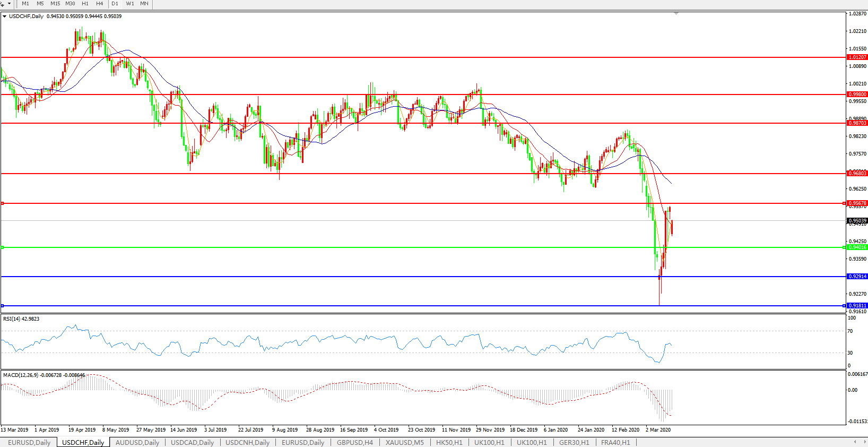Image resolution: width=868 pixels, height=447 pixels.
Task: Switch chart to M1 timeframe
Action: pos(25,4)
